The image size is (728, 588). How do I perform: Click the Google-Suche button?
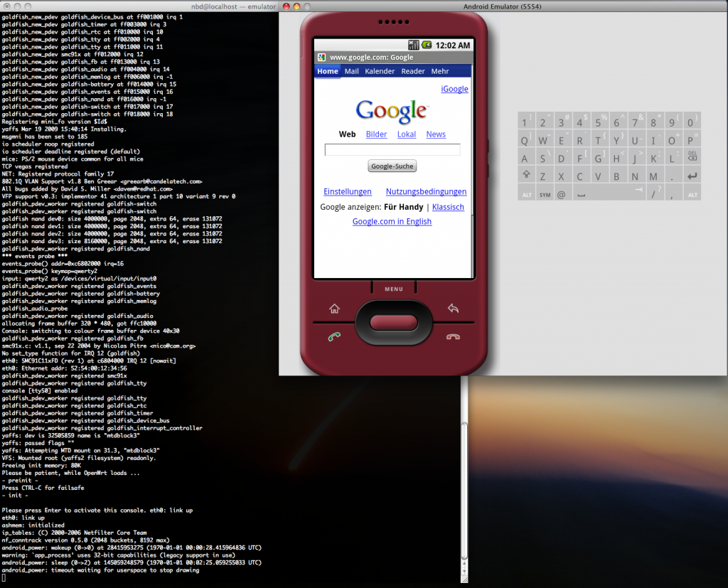click(392, 166)
